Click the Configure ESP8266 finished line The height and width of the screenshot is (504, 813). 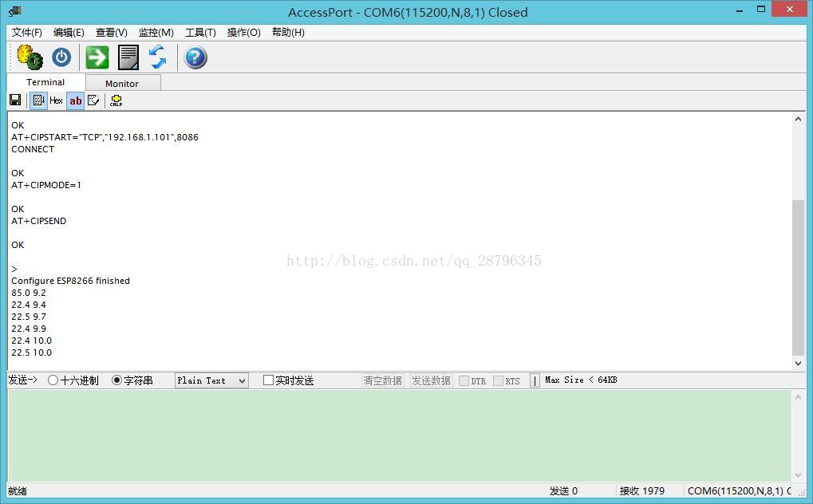70,281
